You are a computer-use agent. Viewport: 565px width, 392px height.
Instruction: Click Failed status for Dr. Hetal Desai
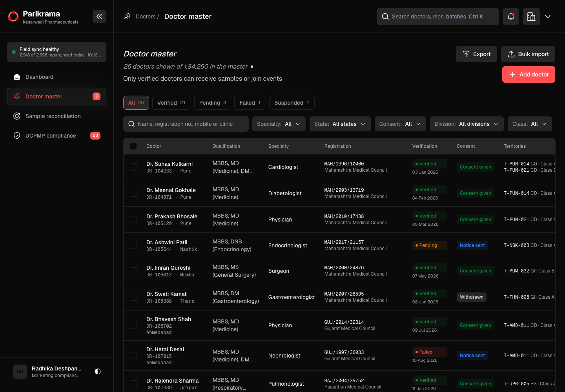[x=430, y=352]
